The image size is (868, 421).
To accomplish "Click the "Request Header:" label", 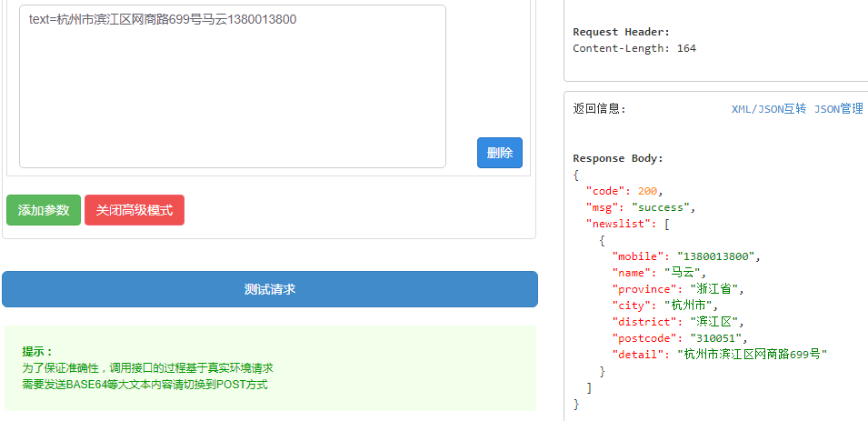I will coord(621,32).
